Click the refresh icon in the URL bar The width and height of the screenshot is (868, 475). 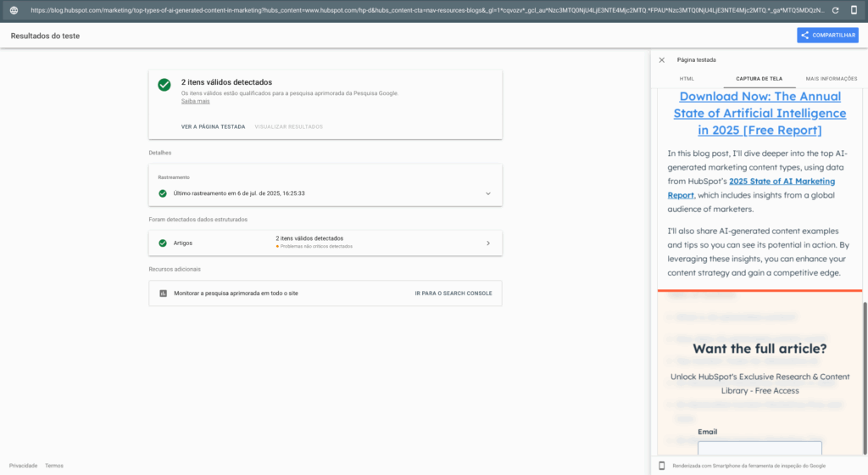835,10
